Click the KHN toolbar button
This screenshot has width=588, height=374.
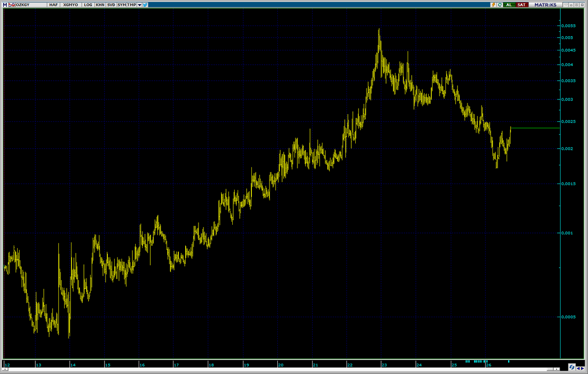tap(100, 5)
